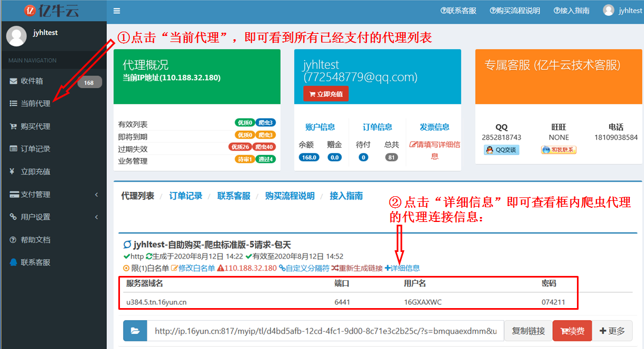Click the refresh icon beside proxy title

[x=127, y=245]
